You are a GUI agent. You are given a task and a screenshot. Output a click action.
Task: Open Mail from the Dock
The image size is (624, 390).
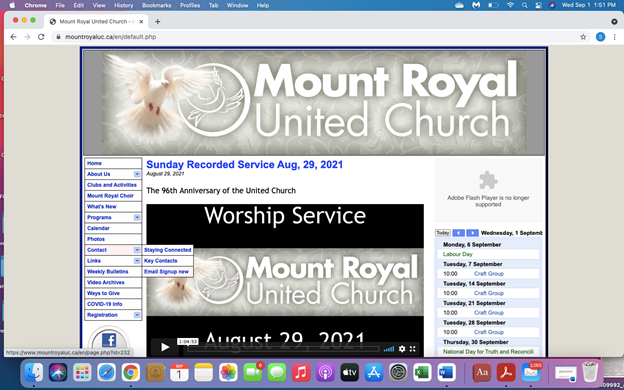point(531,373)
